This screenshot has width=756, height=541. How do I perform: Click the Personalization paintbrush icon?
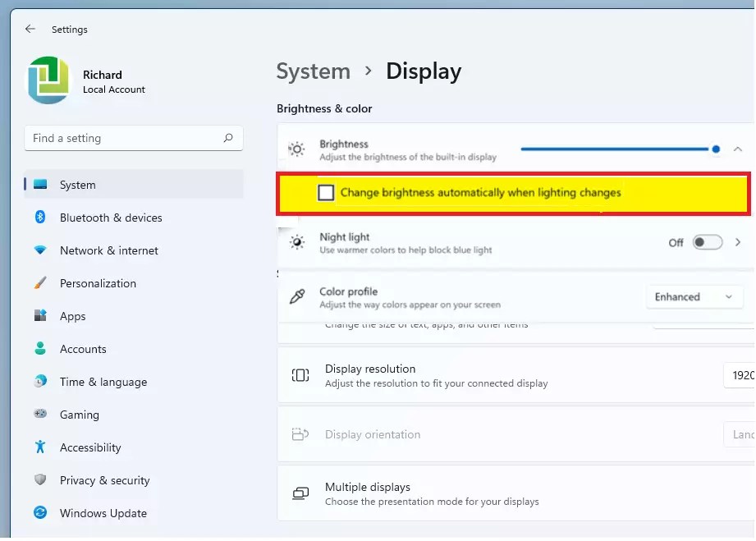pyautogui.click(x=40, y=282)
